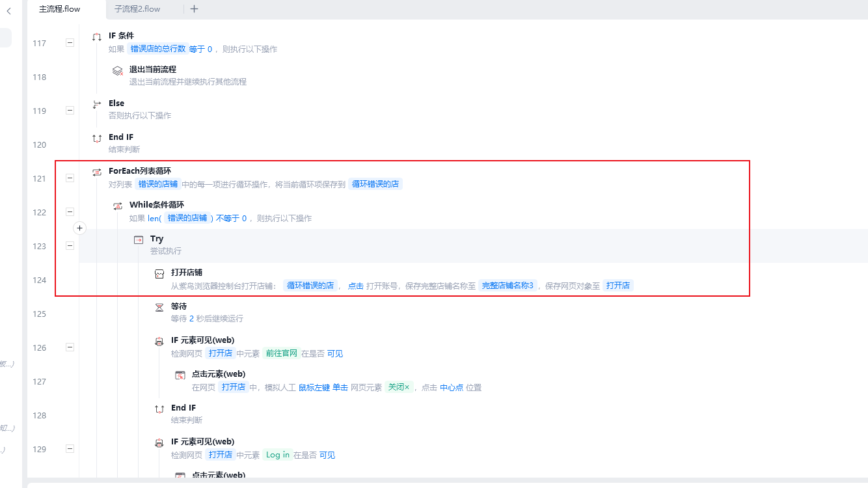Click the 完整店铺名称3 variable chip
Viewport: 868px width, 488px height.
click(508, 286)
